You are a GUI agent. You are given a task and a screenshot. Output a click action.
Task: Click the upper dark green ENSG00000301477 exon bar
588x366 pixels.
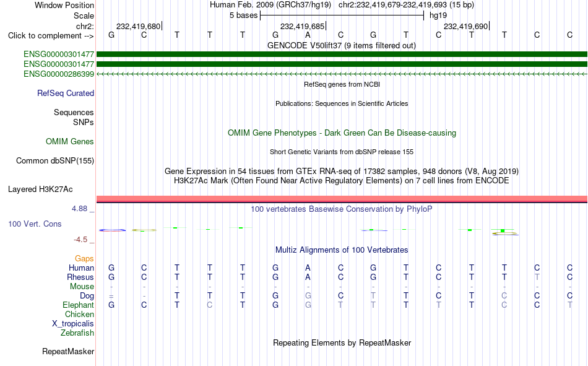coord(342,54)
